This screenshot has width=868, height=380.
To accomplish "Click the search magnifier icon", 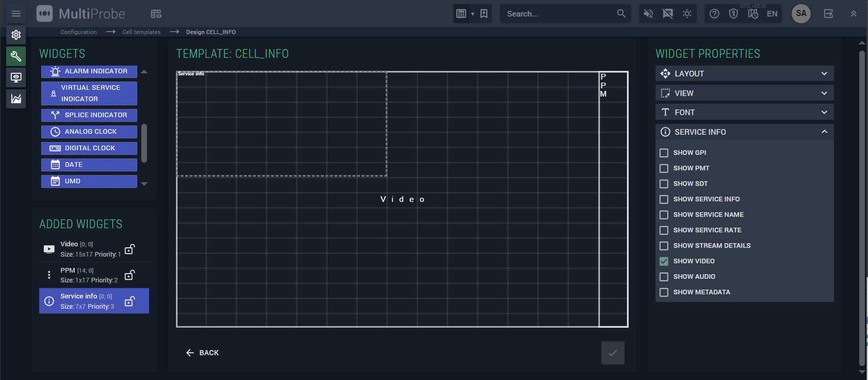I will pos(621,14).
